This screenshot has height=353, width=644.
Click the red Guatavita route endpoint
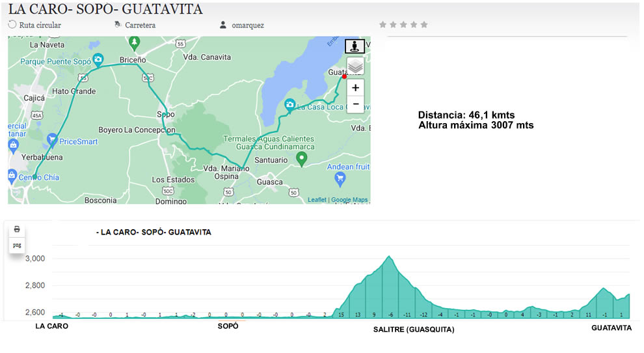(x=344, y=76)
